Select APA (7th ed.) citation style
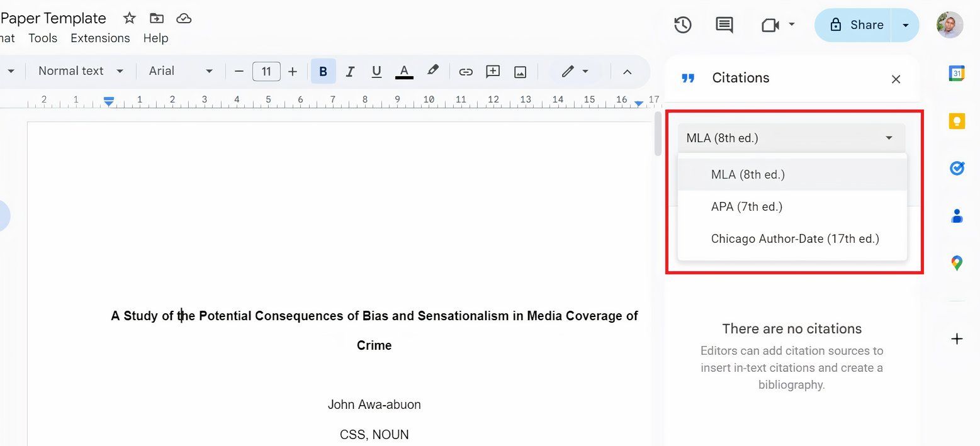The height and width of the screenshot is (446, 980). pos(746,206)
